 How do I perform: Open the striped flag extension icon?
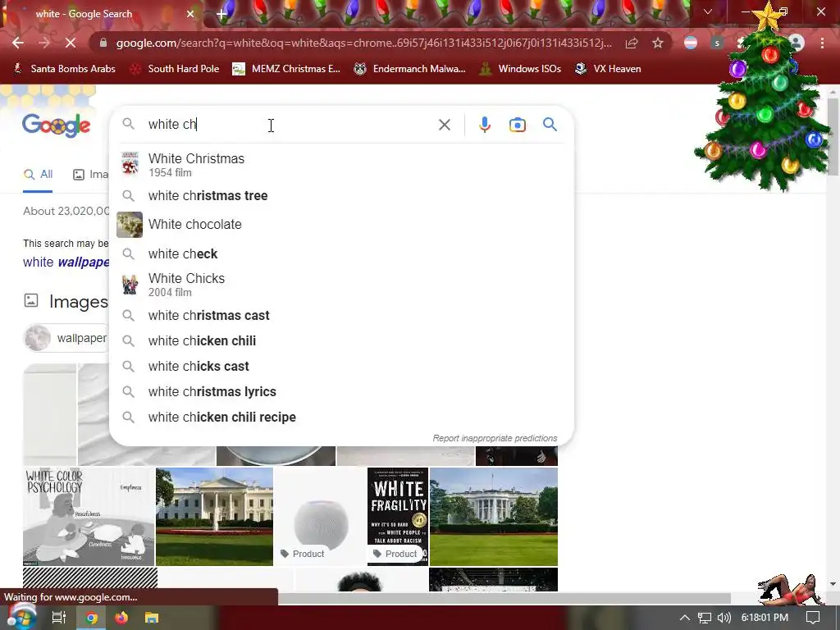tap(691, 43)
